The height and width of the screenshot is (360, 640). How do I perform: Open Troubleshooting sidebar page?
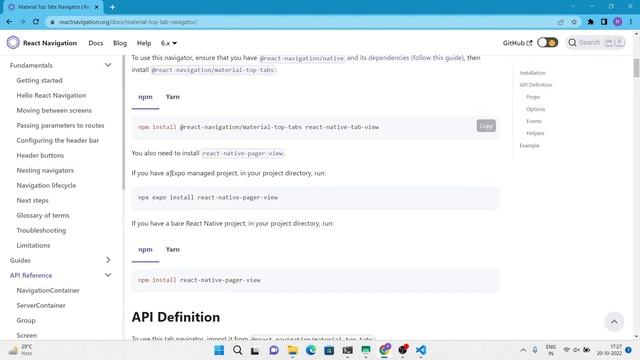click(x=41, y=230)
